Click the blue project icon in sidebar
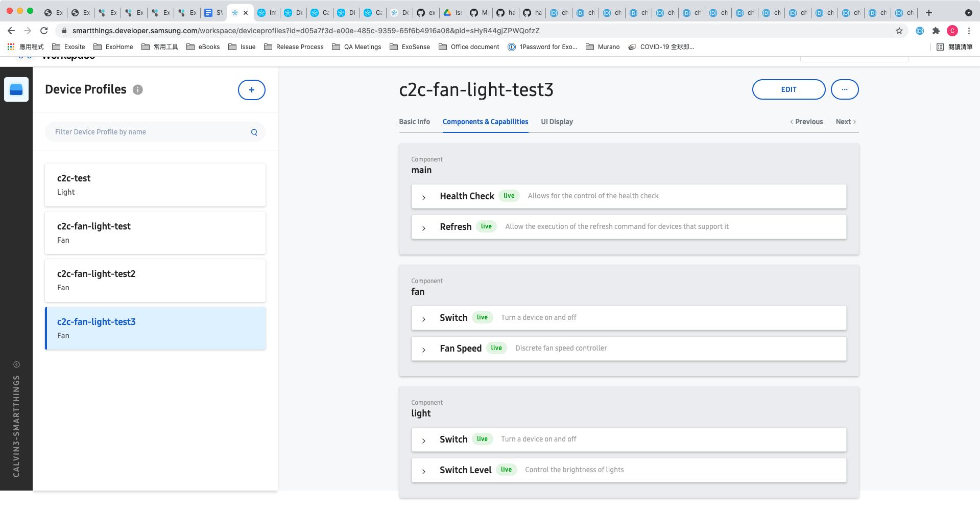This screenshot has width=980, height=511. point(16,89)
